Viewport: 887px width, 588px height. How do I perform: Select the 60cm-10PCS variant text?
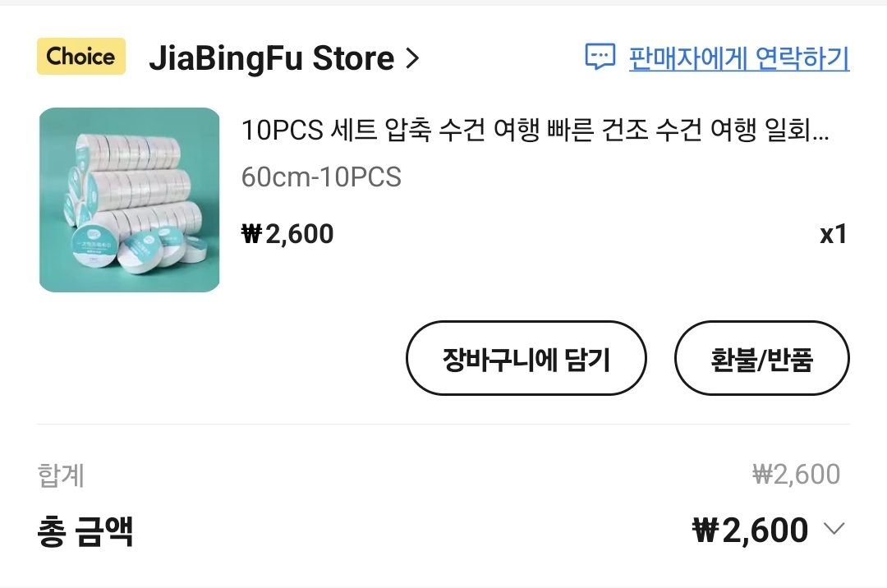click(321, 177)
